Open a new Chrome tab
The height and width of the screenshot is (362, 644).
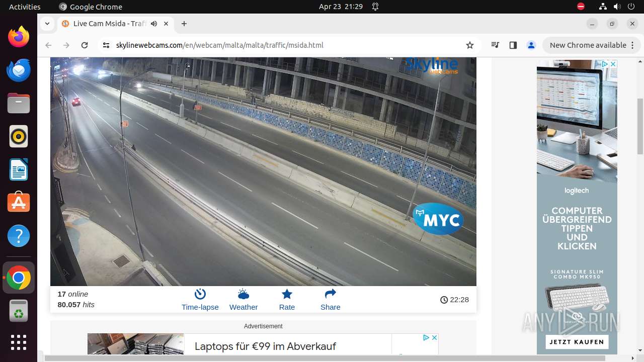(x=184, y=24)
